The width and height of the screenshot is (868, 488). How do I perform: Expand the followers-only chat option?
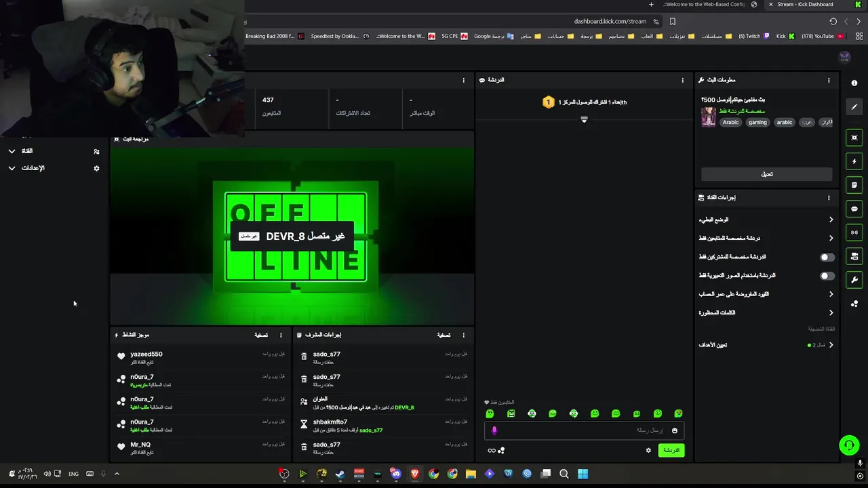766,238
